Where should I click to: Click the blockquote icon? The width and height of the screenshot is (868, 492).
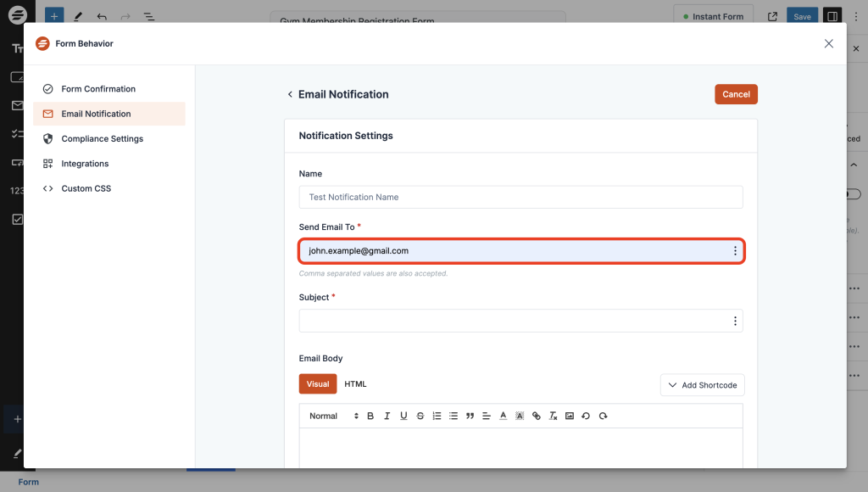pyautogui.click(x=470, y=417)
